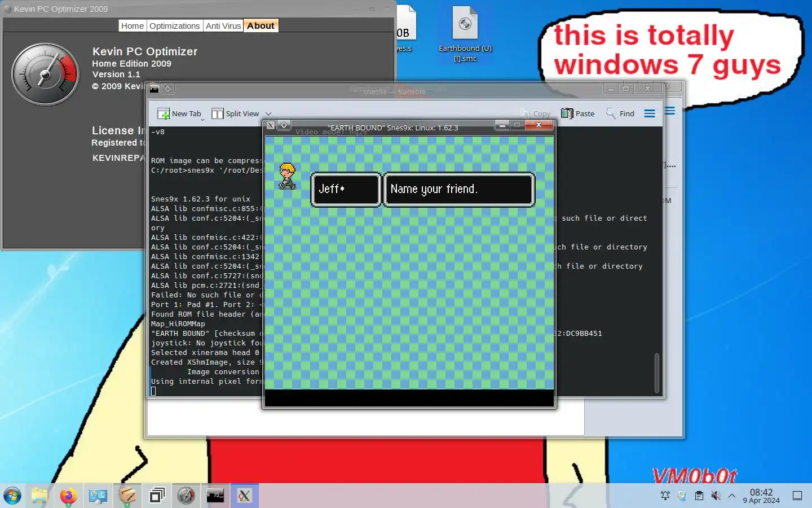Open the Home tab in Kevin PC Optimizer
Image resolution: width=812 pixels, height=508 pixels.
click(x=133, y=26)
